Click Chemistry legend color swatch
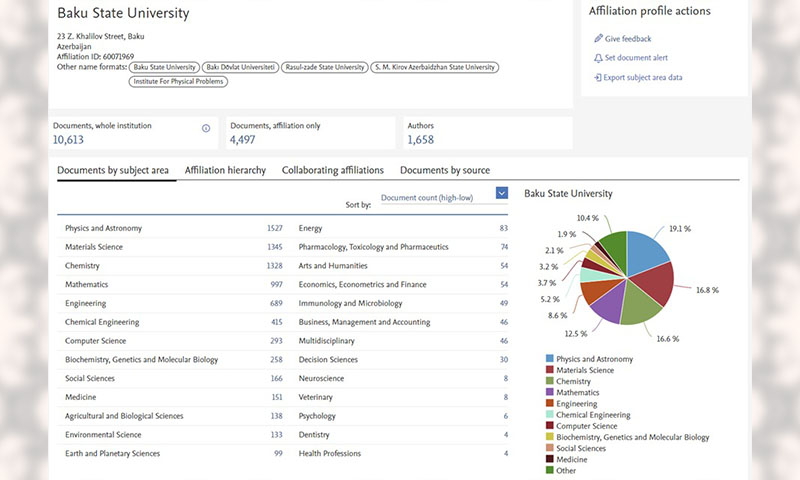 click(x=549, y=381)
